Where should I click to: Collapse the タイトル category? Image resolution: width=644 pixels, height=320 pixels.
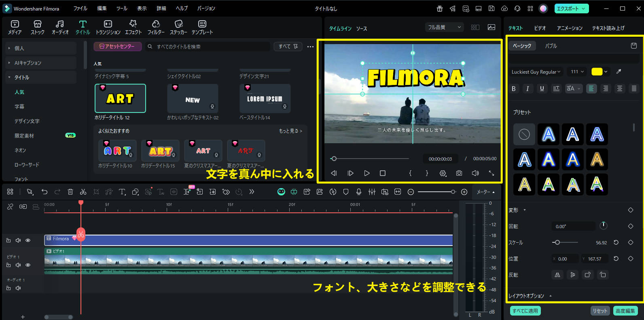41,77
